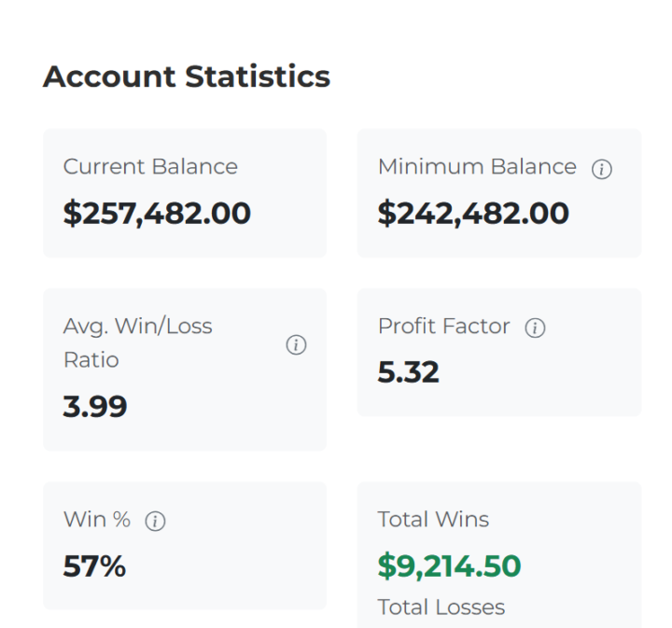This screenshot has height=628, width=672.
Task: Click the Minimum Balance info icon
Action: pyautogui.click(x=602, y=169)
